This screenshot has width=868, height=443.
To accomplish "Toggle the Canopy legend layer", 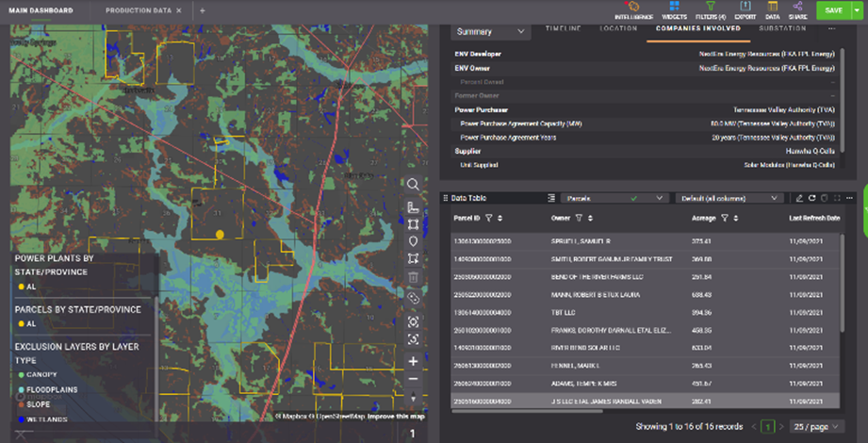I will pos(40,373).
